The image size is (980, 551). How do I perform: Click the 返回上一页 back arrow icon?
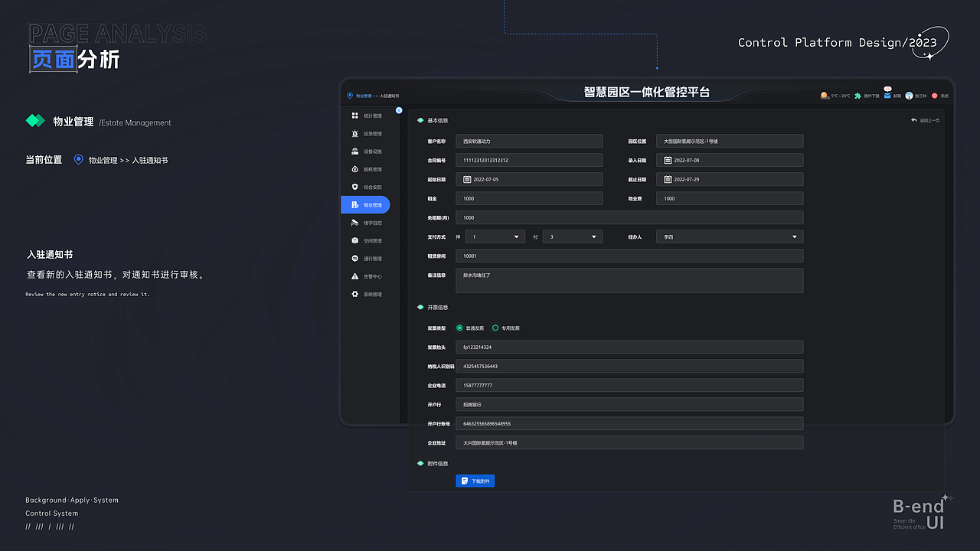[x=913, y=120]
